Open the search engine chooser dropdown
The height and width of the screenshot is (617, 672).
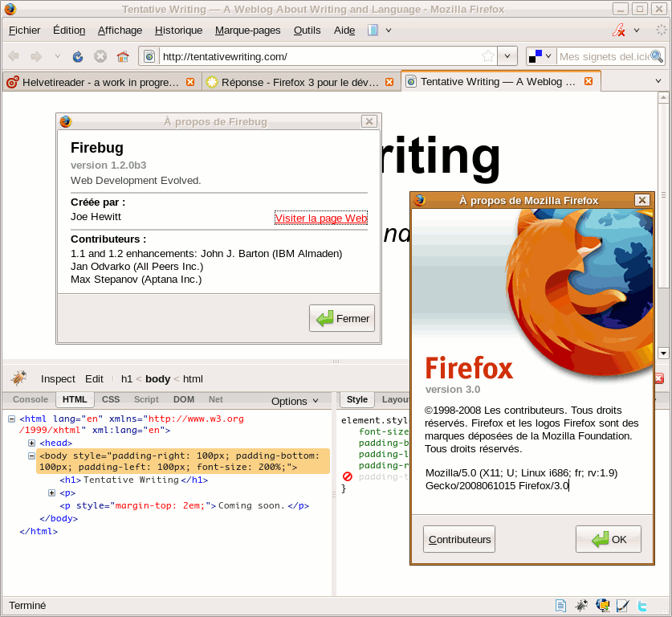coord(548,56)
